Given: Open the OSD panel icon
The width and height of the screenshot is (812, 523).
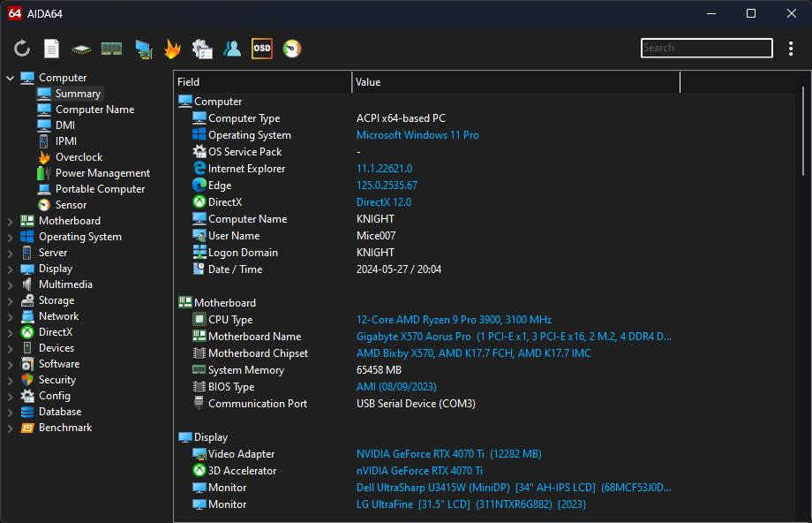Looking at the screenshot, I should point(262,49).
